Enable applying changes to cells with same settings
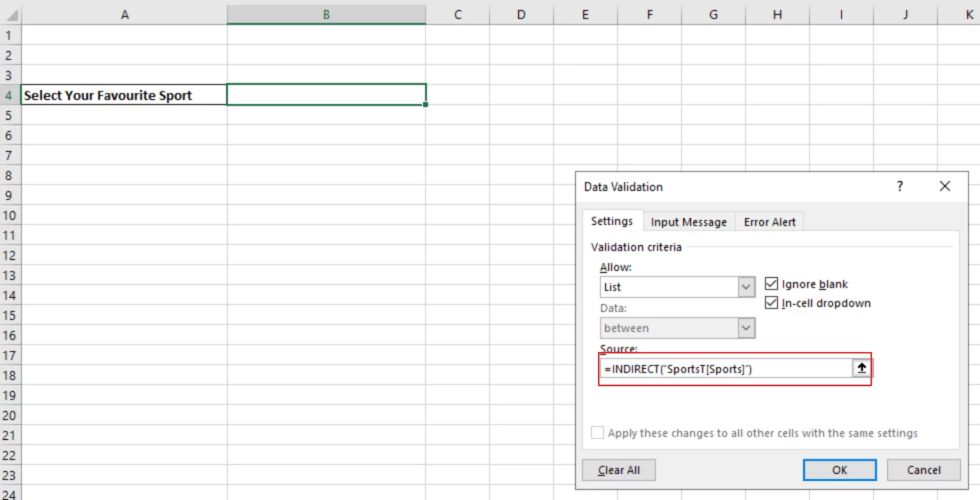This screenshot has height=500, width=980. [597, 432]
